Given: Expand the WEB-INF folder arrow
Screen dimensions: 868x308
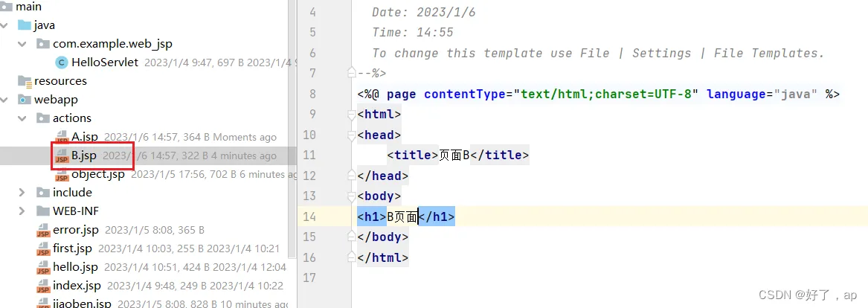Looking at the screenshot, I should (23, 211).
